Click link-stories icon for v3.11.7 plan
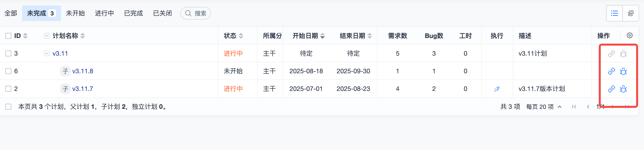Image resolution: width=644 pixels, height=150 pixels. tap(611, 89)
